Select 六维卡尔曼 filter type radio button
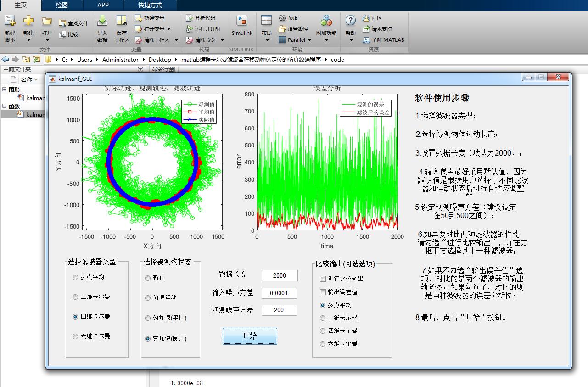 pos(75,337)
